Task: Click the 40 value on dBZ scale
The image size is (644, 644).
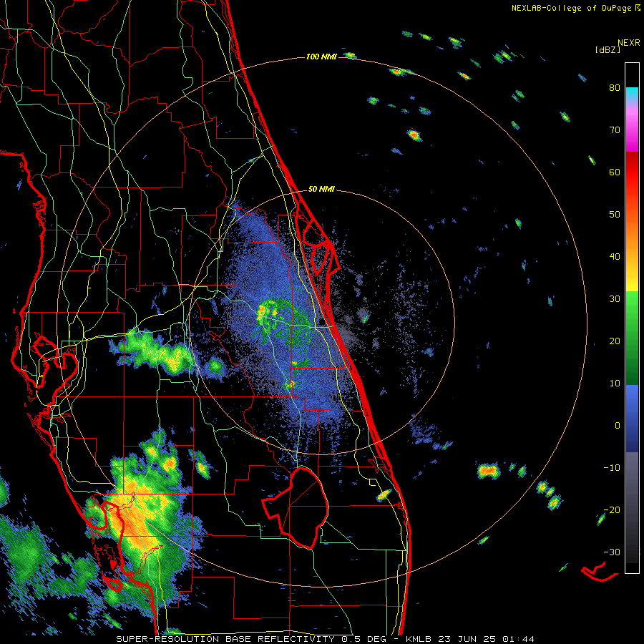Action: point(615,257)
